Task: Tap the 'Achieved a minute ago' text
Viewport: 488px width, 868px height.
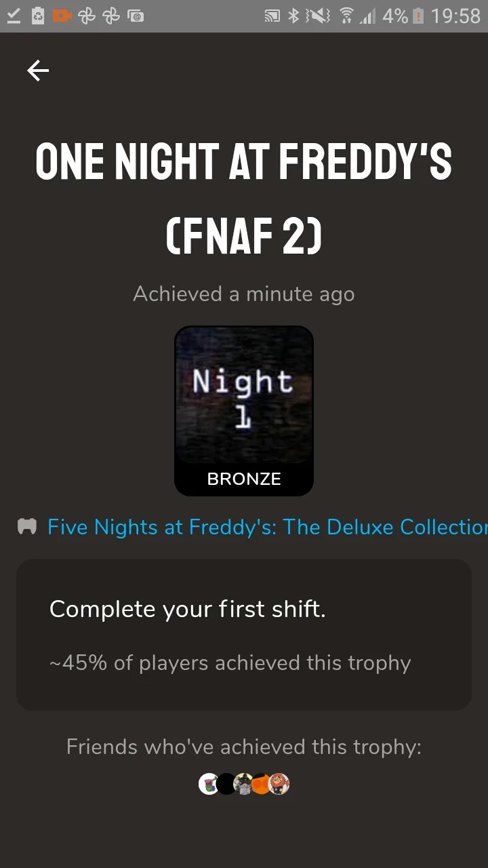Action: tap(244, 294)
